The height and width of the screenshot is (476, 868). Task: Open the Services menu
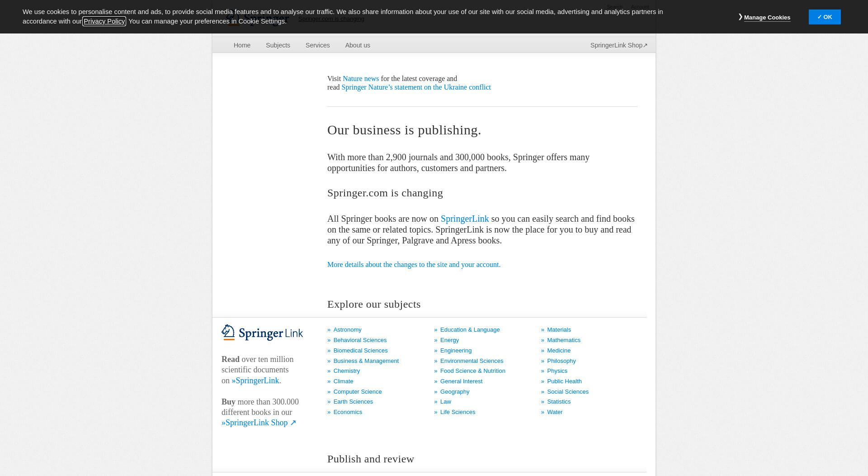317,45
